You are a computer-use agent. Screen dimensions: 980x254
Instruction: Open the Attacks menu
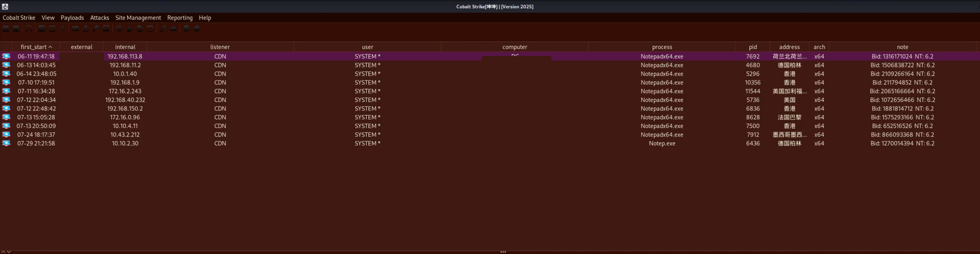coord(100,18)
